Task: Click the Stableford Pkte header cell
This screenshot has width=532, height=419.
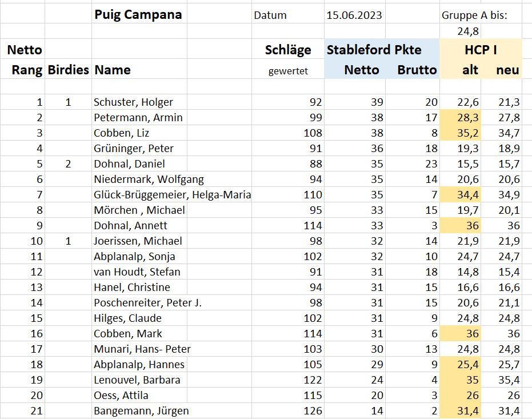Action: click(374, 50)
